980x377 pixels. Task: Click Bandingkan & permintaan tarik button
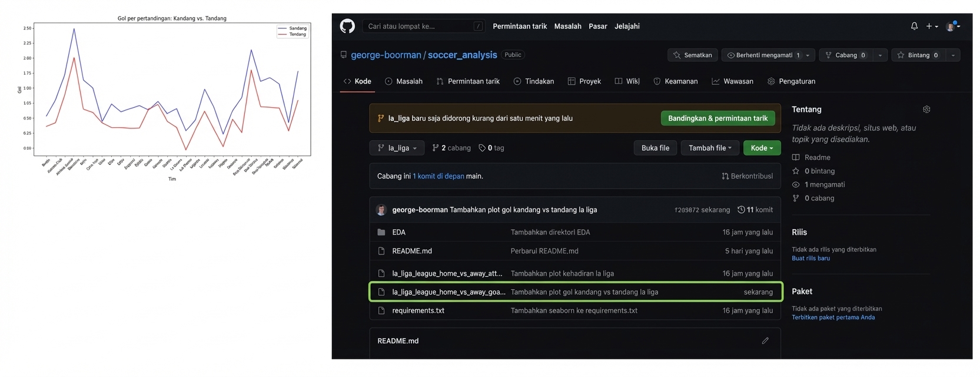(718, 118)
